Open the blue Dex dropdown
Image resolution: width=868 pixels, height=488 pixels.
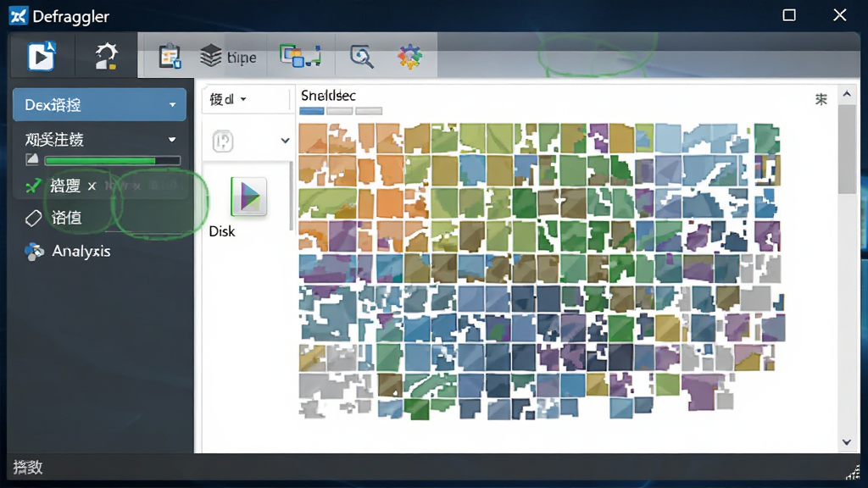[x=100, y=104]
